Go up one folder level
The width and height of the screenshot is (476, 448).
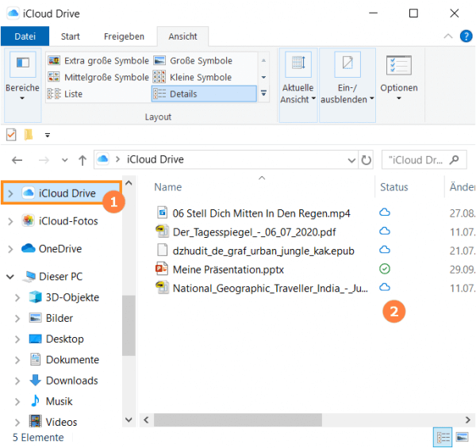(83, 160)
